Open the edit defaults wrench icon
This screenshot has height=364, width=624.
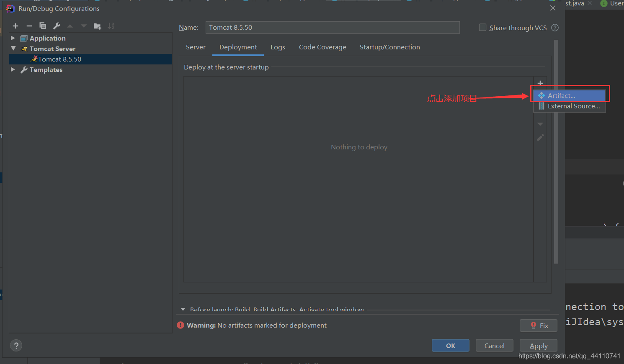point(57,26)
